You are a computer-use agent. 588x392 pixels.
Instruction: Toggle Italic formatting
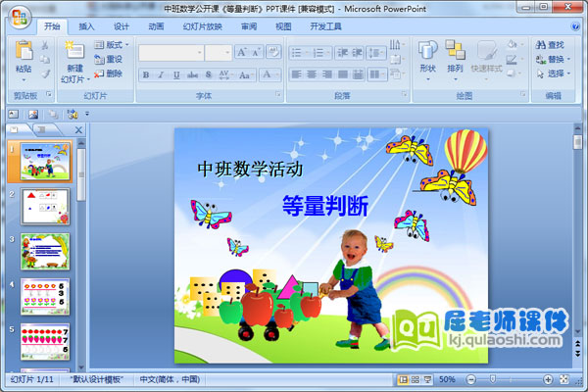point(162,75)
